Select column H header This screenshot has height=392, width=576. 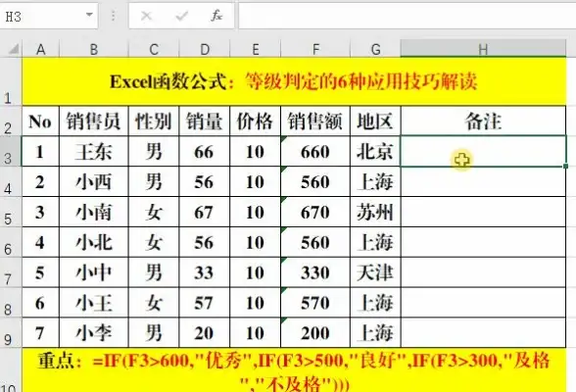(483, 49)
